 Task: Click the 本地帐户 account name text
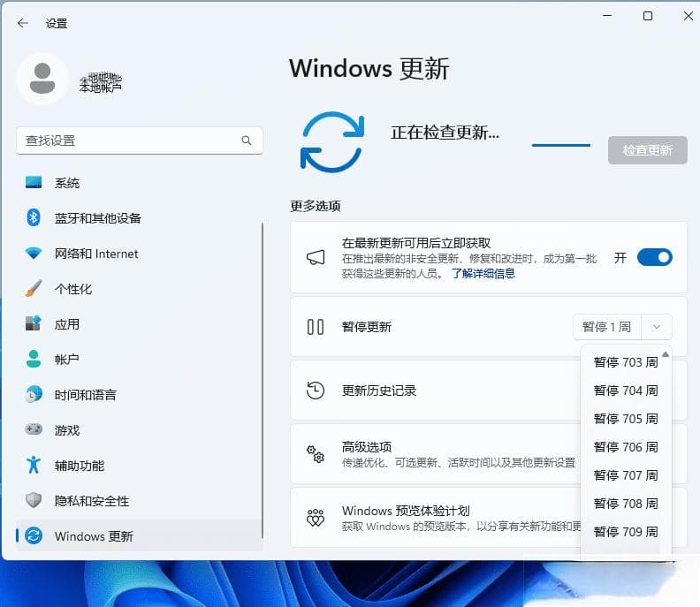tap(101, 88)
